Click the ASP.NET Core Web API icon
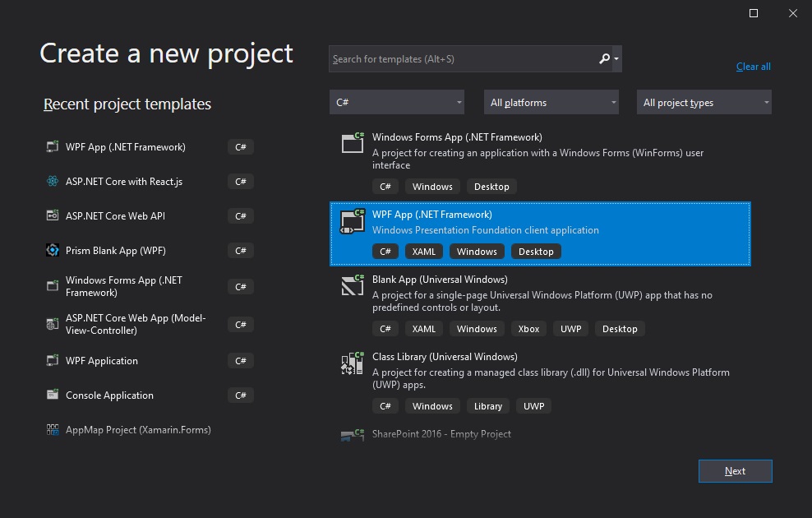This screenshot has width=812, height=518. pyautogui.click(x=53, y=215)
